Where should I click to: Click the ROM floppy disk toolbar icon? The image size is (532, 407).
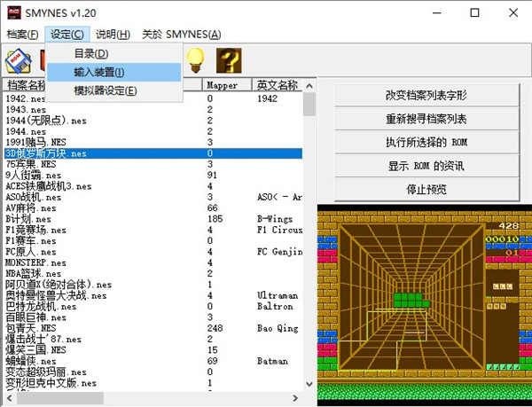pos(18,60)
